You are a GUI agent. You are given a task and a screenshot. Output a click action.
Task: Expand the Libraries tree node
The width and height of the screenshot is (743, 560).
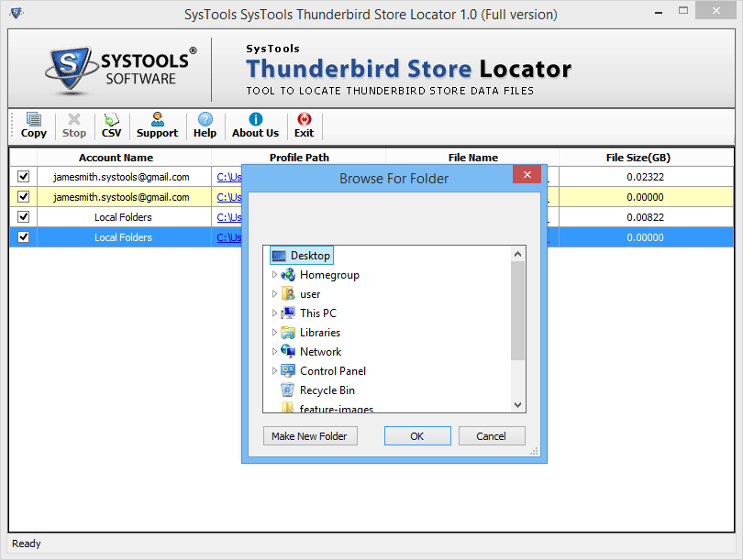click(x=274, y=333)
